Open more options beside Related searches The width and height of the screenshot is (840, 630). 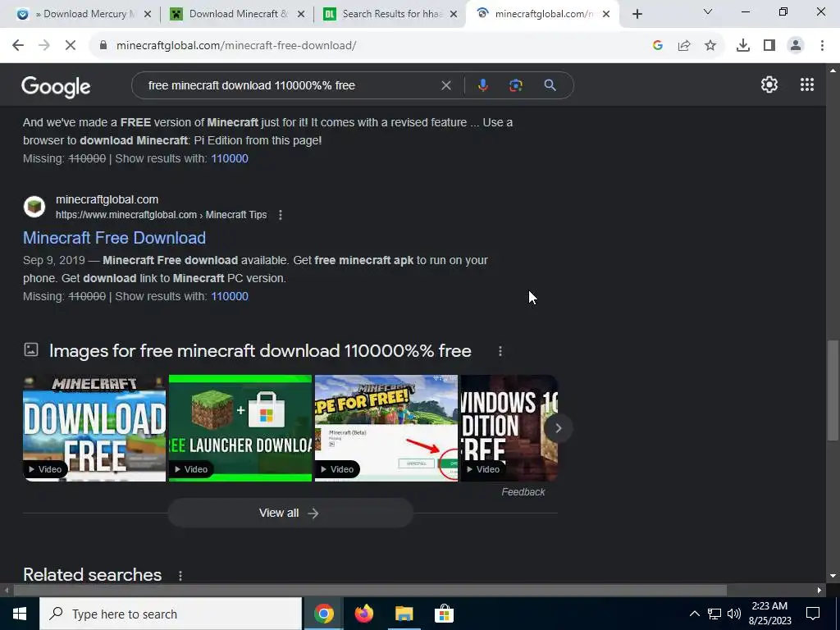pos(180,575)
